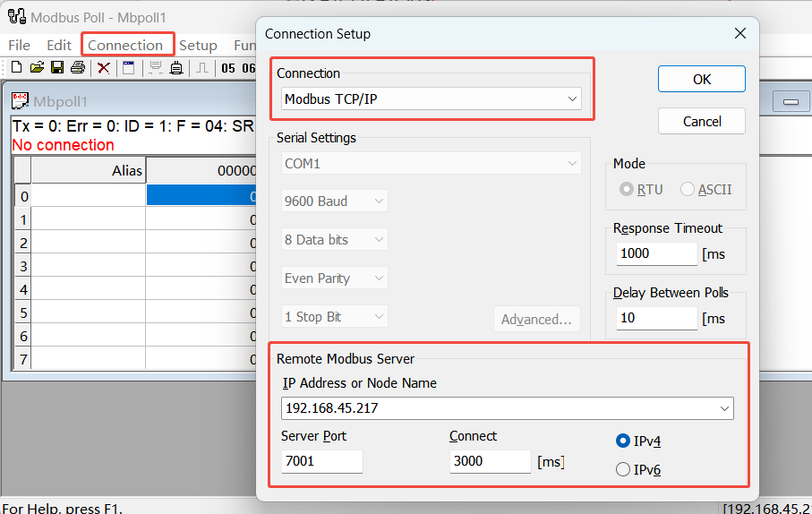Click the For Help, press F1 status text

[62, 508]
